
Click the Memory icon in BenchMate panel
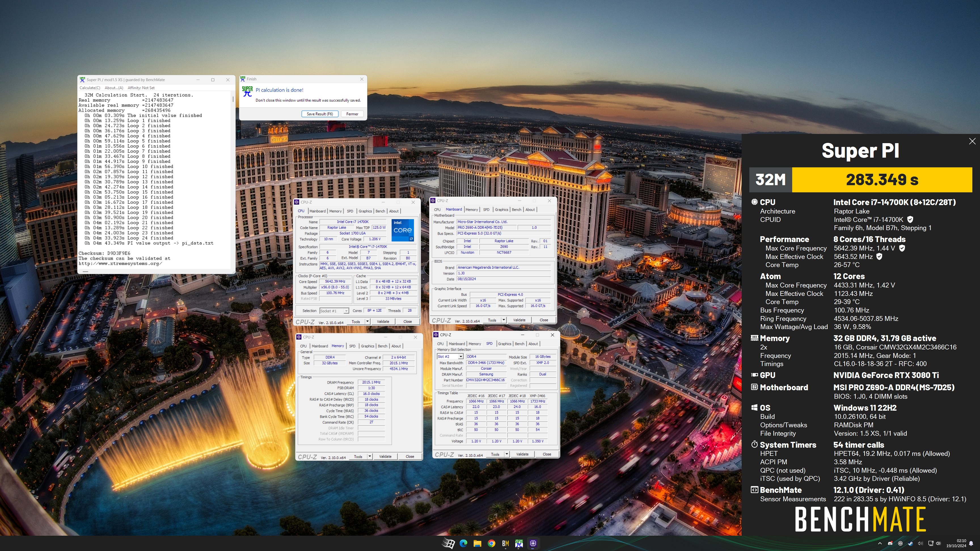point(754,338)
